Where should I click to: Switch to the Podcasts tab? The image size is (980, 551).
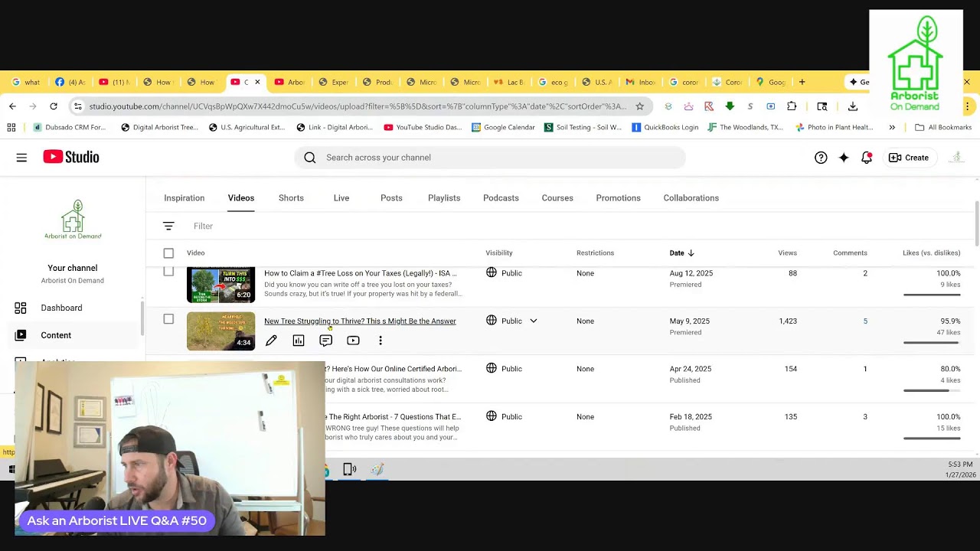501,198
